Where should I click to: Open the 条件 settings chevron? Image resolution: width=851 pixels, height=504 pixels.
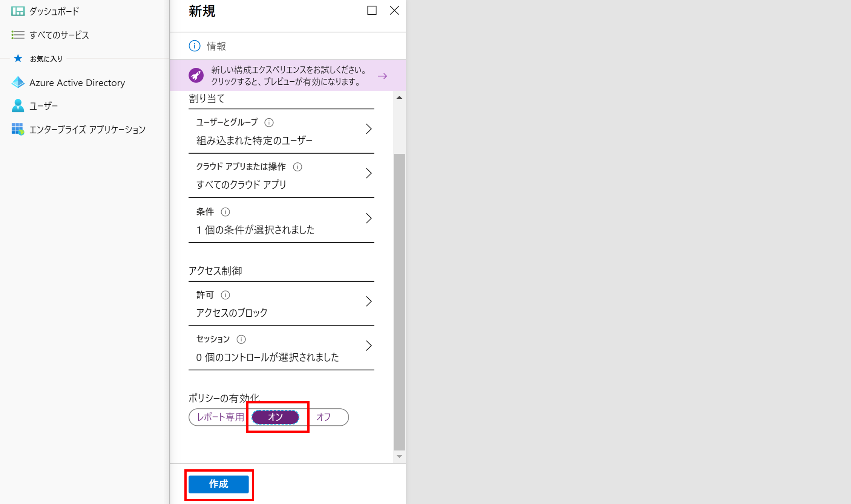368,218
